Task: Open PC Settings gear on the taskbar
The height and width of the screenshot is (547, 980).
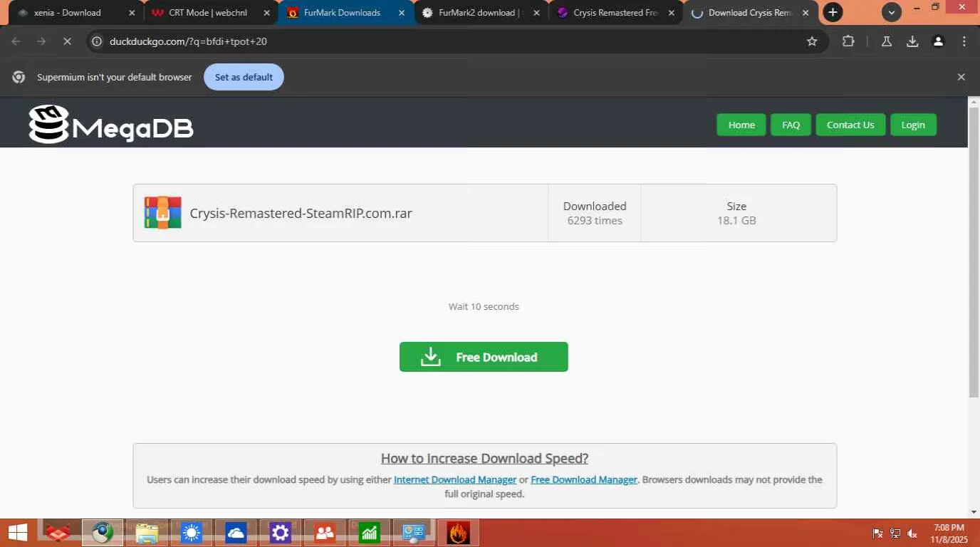Action: (x=281, y=533)
